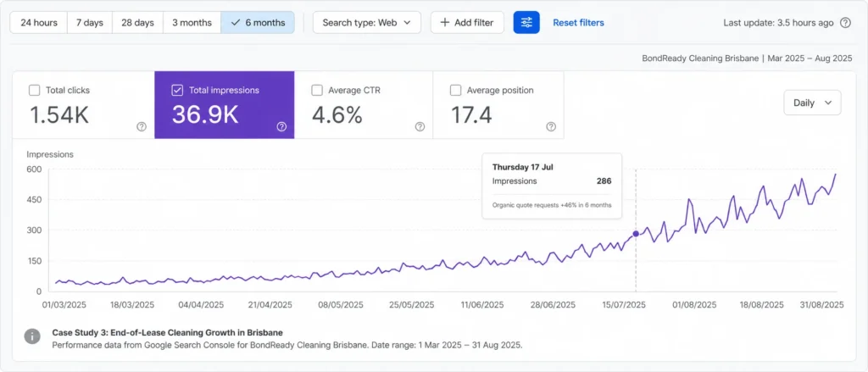The width and height of the screenshot is (868, 372).
Task: Click the Add filter button
Action: pyautogui.click(x=467, y=23)
